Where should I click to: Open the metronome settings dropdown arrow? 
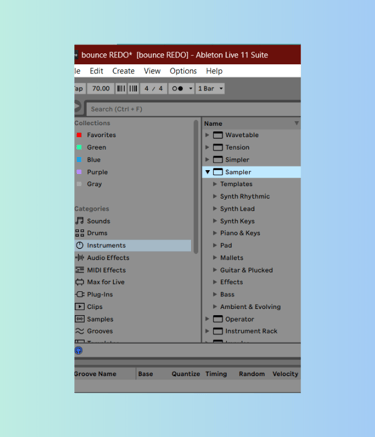pyautogui.click(x=191, y=88)
